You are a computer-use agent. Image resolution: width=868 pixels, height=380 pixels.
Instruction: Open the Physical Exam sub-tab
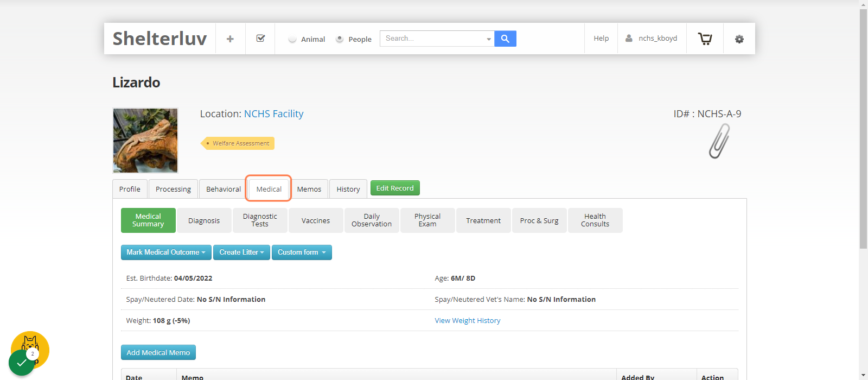427,220
